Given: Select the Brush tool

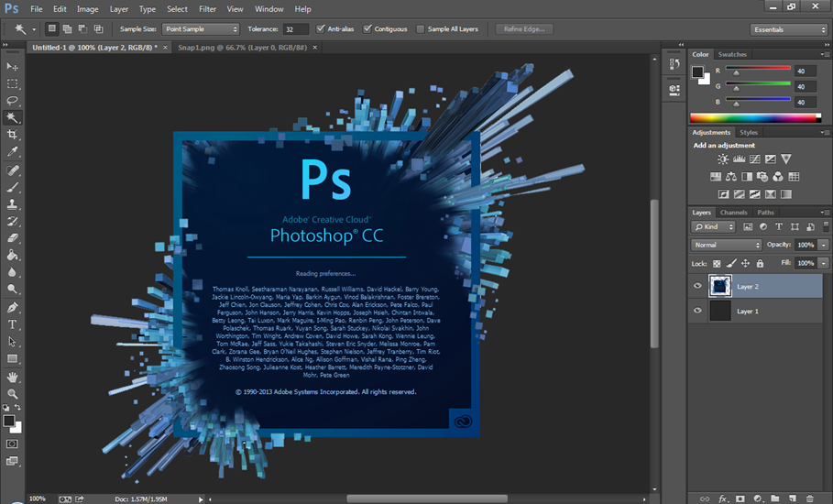Looking at the screenshot, I should point(12,187).
